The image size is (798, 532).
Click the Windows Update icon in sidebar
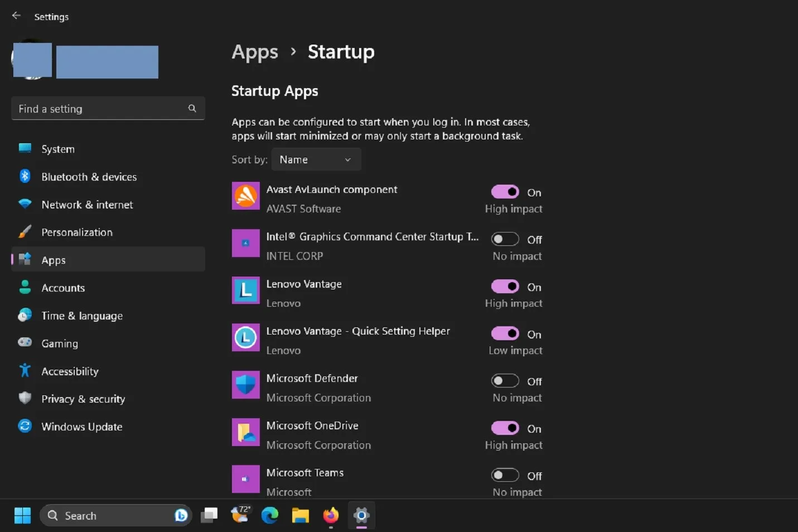tap(25, 425)
